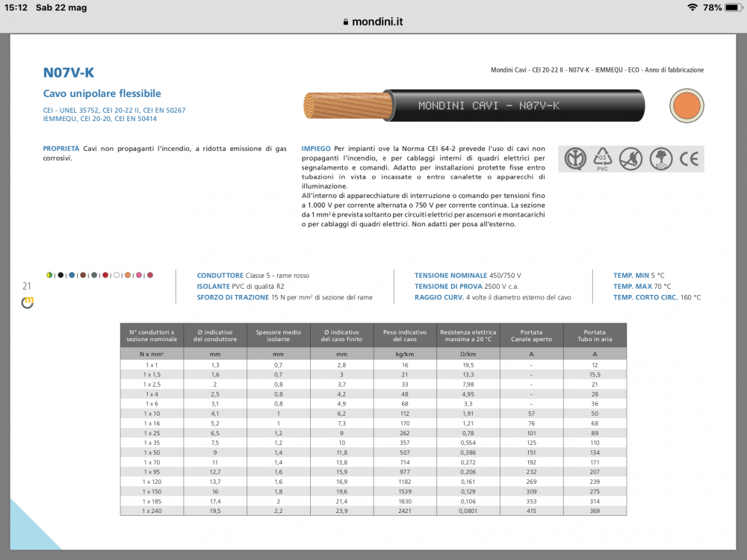
Task: Tap the padlock icon beside mondini.it
Action: click(345, 22)
